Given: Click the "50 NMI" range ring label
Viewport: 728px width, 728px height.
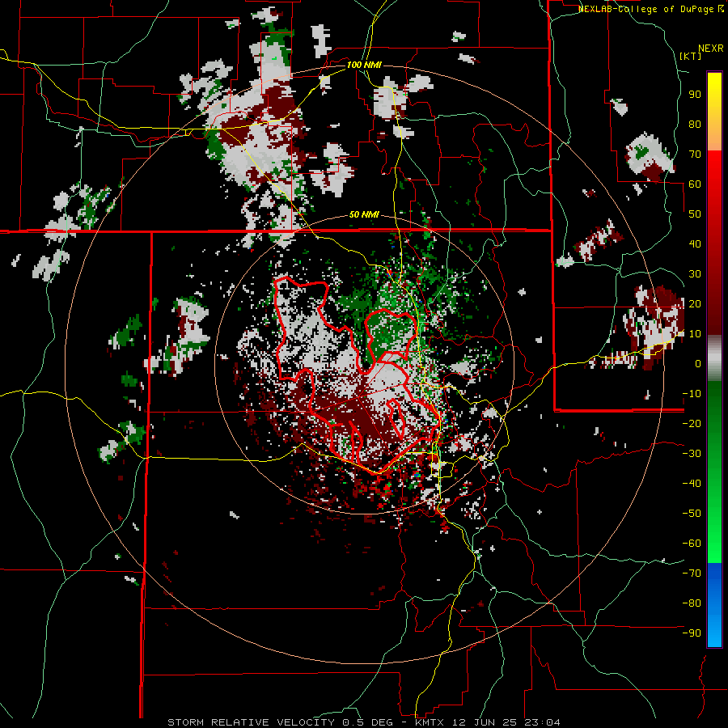Looking at the screenshot, I should pyautogui.click(x=364, y=214).
